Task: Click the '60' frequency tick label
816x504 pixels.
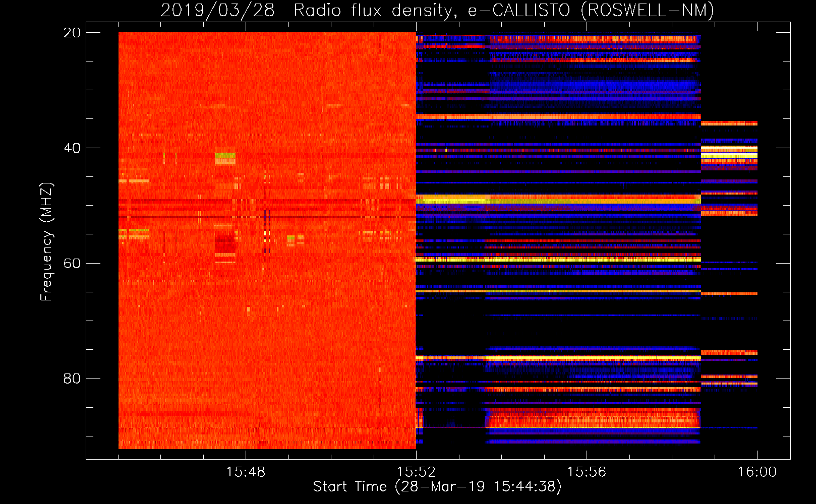Action: (72, 263)
